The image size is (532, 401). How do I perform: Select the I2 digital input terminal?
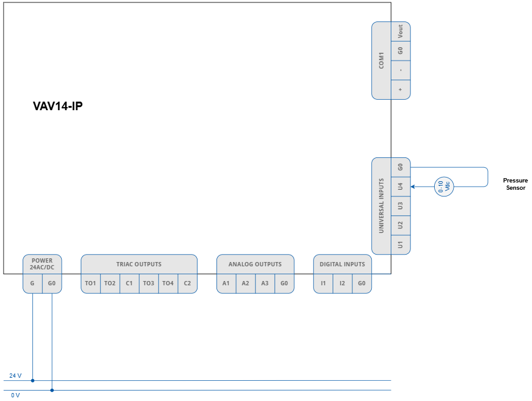pos(342,283)
